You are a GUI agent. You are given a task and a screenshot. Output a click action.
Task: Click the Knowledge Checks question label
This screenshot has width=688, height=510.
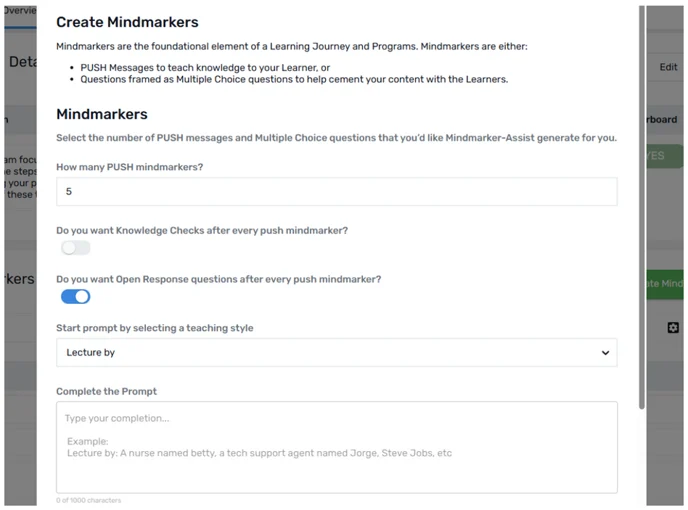coord(202,230)
